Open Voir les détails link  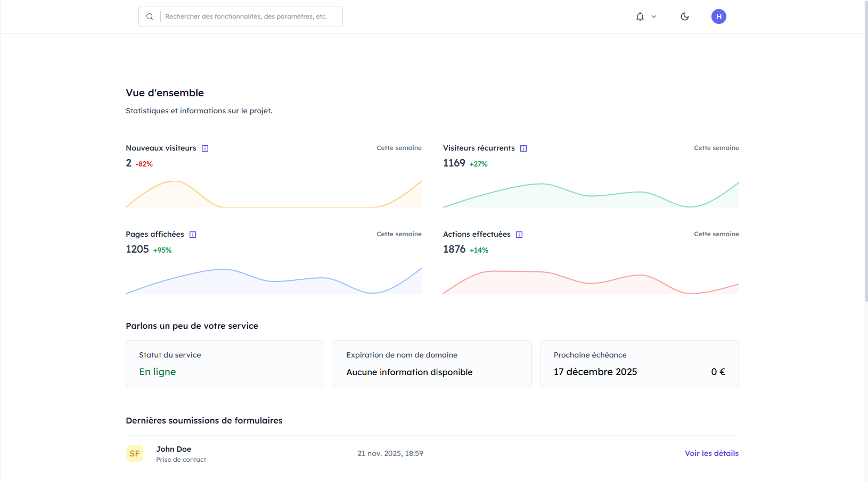(711, 453)
